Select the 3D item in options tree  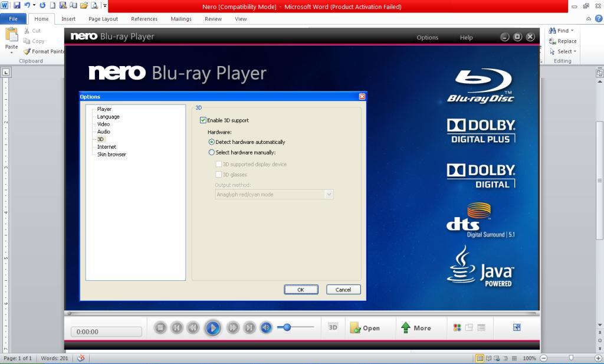pos(100,139)
